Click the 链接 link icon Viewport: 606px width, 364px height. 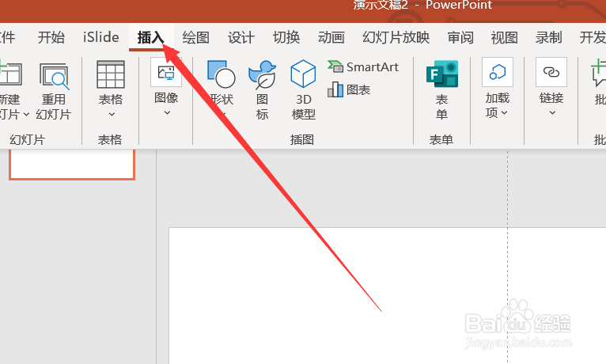click(551, 72)
